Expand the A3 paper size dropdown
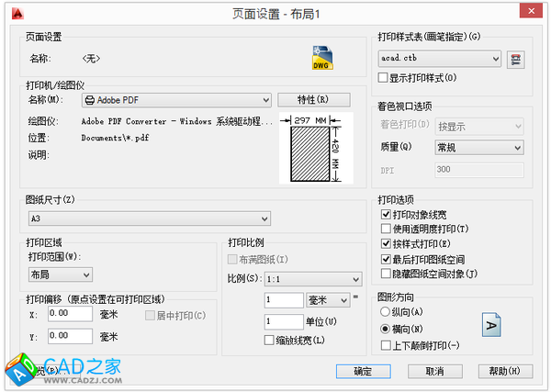Image resolution: width=551 pixels, height=392 pixels. pyautogui.click(x=150, y=218)
